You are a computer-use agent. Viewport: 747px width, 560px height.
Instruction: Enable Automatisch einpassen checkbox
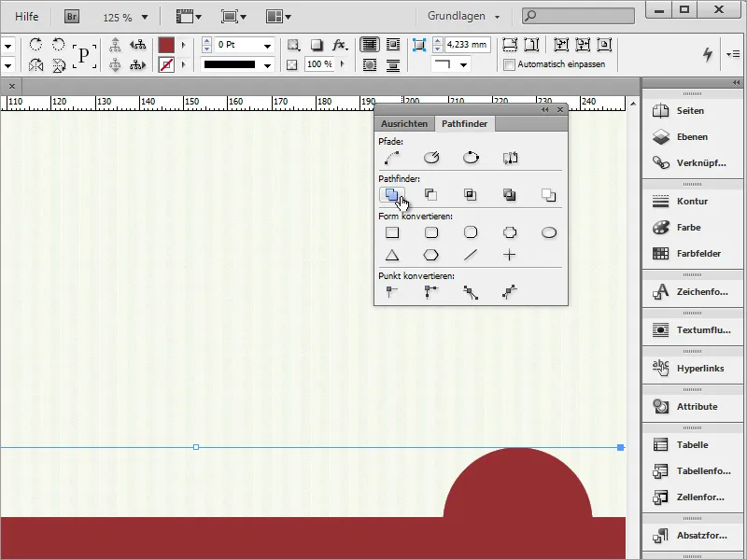pos(509,64)
